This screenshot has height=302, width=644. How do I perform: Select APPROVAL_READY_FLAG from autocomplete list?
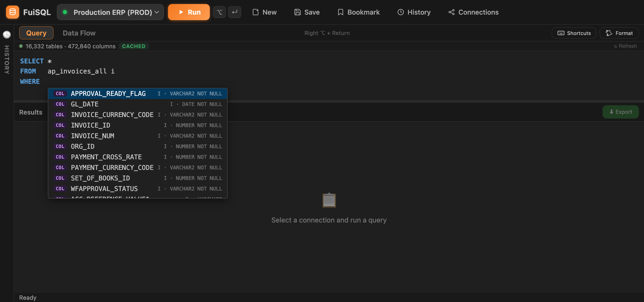click(x=138, y=94)
